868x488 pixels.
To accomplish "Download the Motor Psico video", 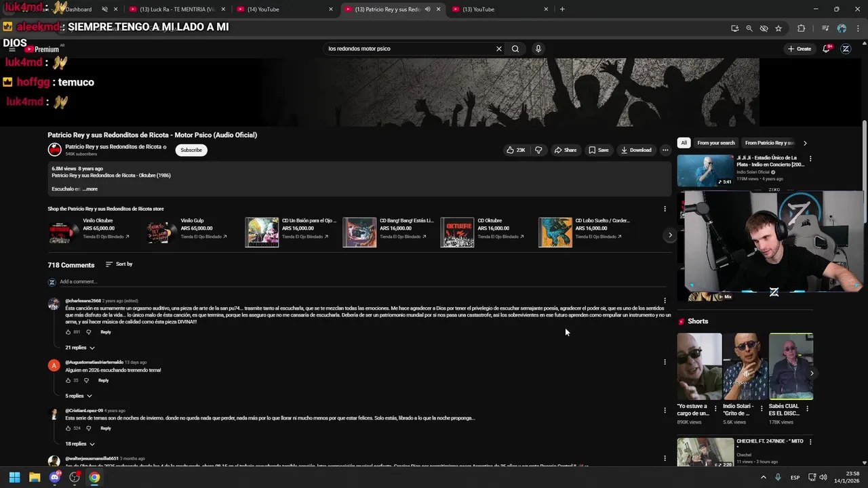I will pos(636,150).
